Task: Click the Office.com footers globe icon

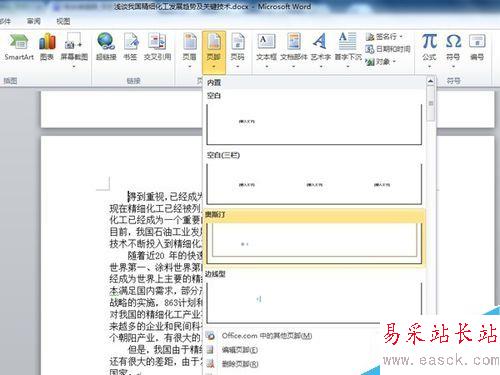Action: tap(210, 336)
